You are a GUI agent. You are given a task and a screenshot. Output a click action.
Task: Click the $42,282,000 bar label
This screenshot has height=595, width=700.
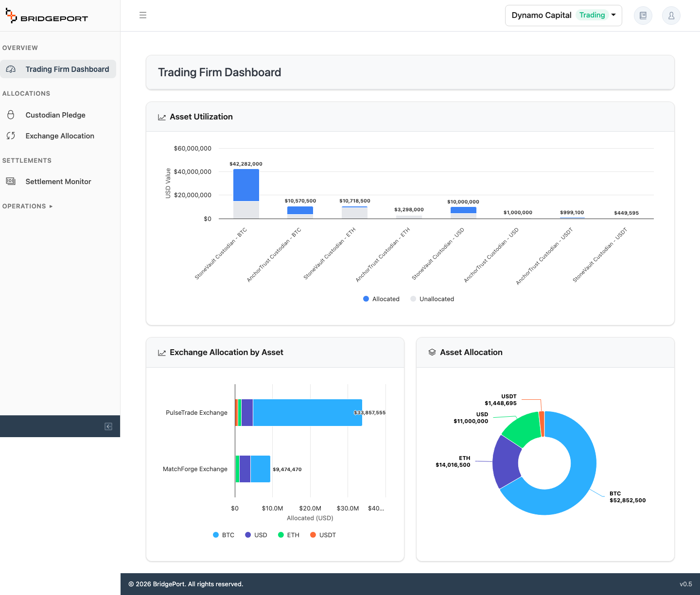[x=246, y=164]
